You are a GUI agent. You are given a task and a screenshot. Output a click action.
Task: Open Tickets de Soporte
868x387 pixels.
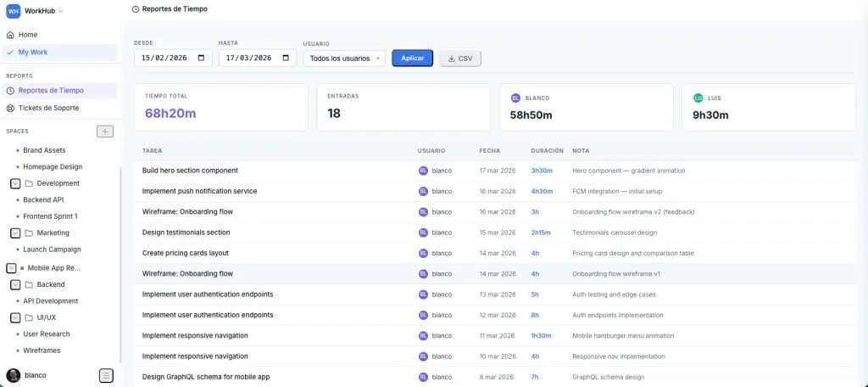pyautogui.click(x=60, y=108)
